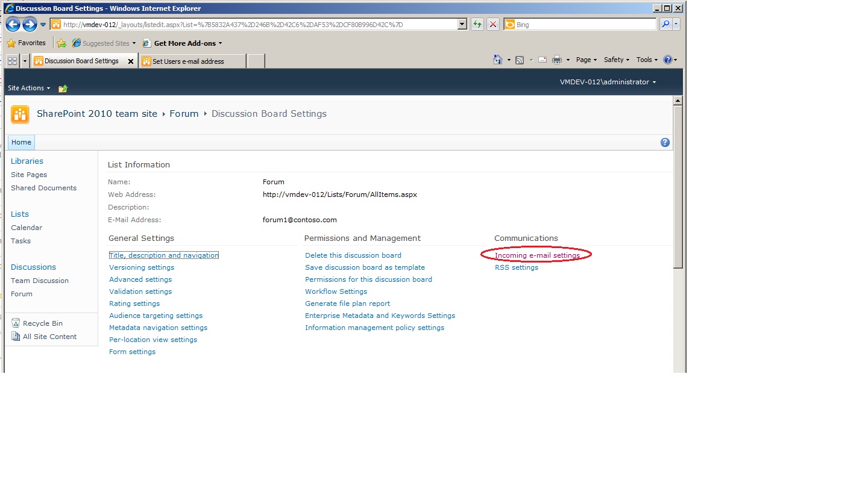Click the RSS feeds icon
The height and width of the screenshot is (492, 868).
(520, 60)
